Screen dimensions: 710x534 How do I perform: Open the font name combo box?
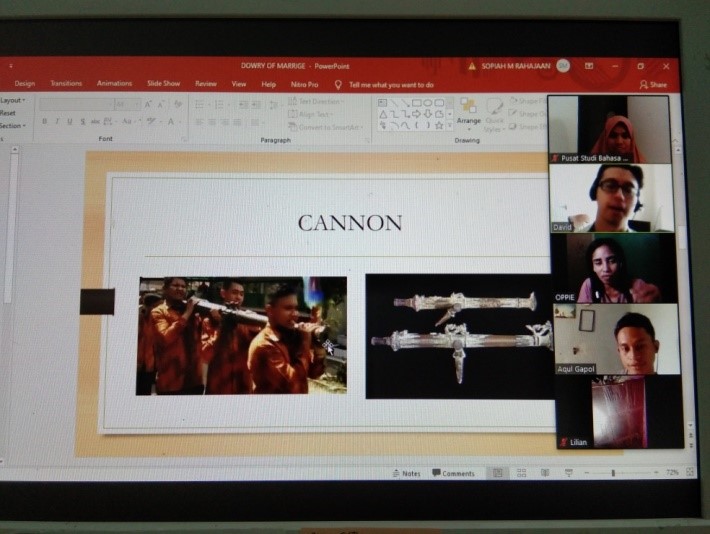(76, 105)
